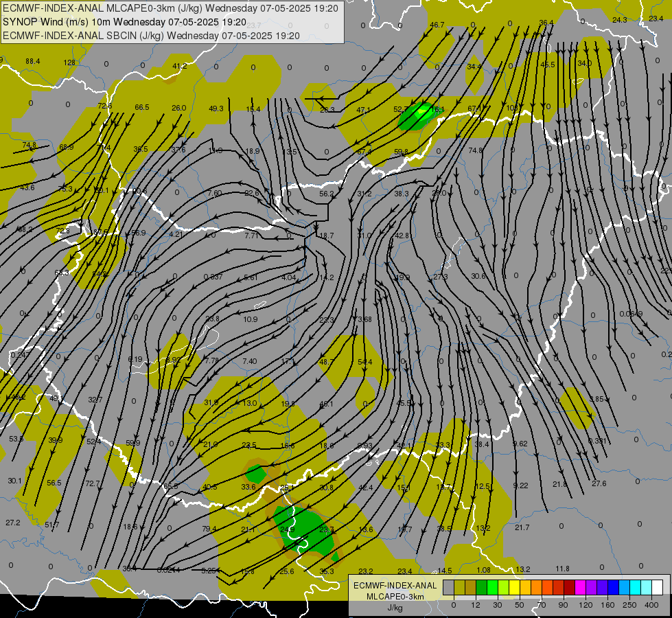Click the map value 24.3
The width and height of the screenshot is (672, 618).
tap(619, 20)
